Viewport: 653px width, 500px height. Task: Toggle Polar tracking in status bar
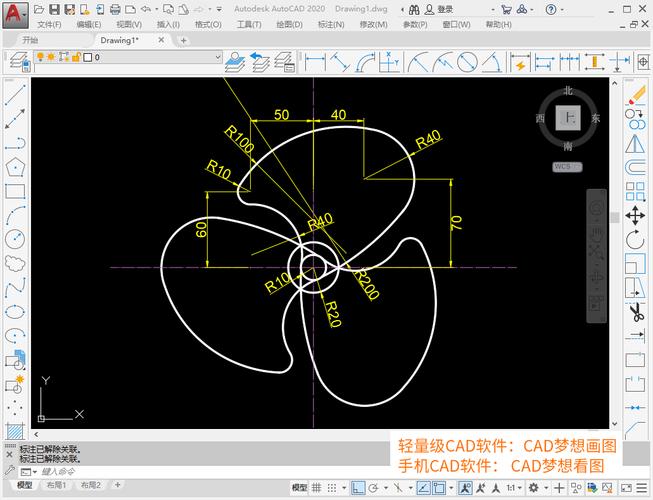pyautogui.click(x=374, y=488)
